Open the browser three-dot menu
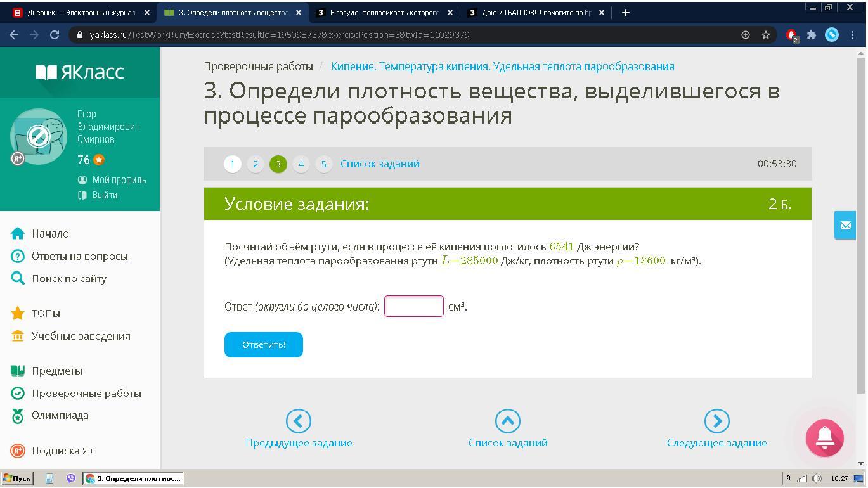 852,35
